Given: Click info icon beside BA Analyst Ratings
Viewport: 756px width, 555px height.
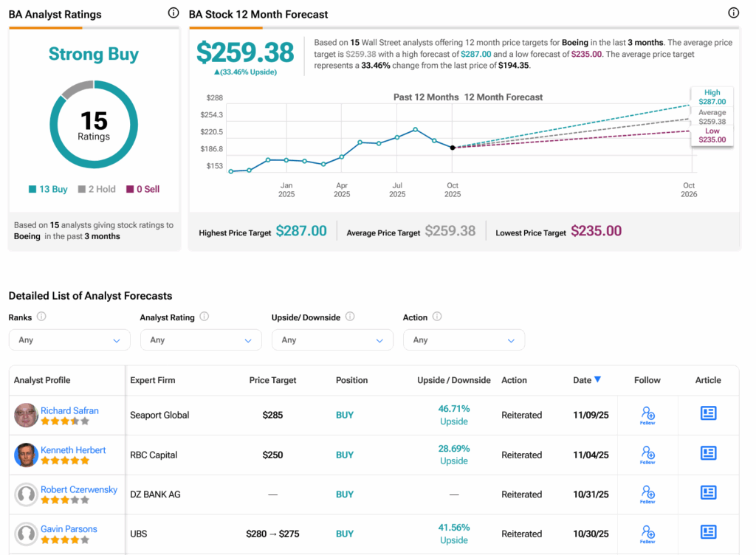Looking at the screenshot, I should 173,13.
